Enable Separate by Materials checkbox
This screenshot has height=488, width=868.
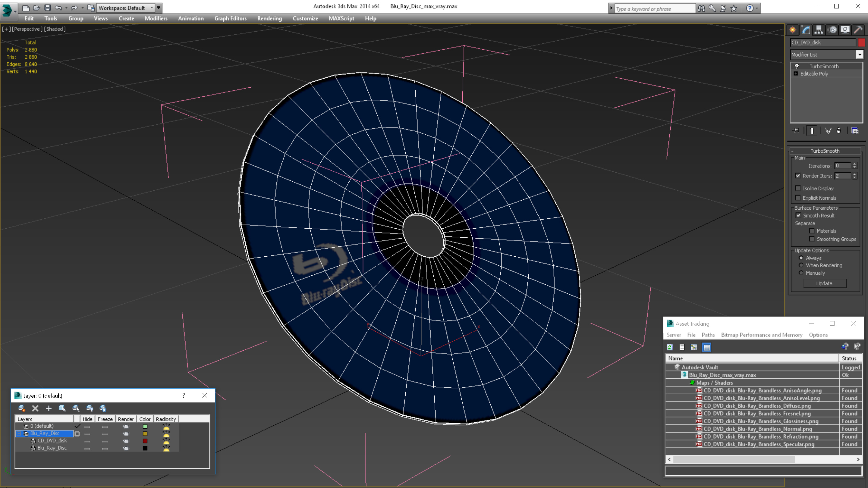(812, 231)
